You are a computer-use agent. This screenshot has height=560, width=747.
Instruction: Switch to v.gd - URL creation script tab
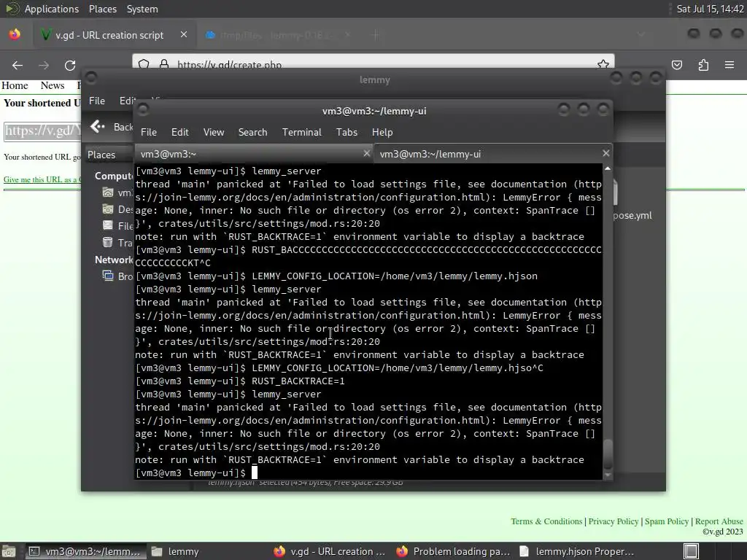115,35
